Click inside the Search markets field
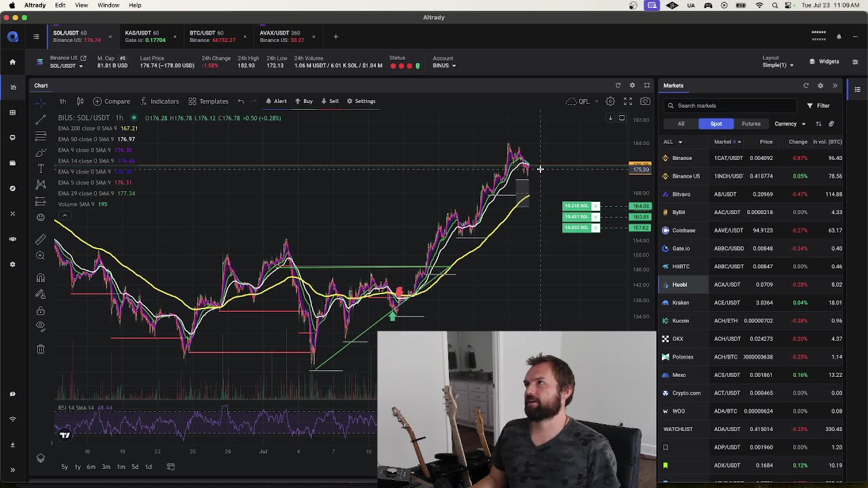 729,106
